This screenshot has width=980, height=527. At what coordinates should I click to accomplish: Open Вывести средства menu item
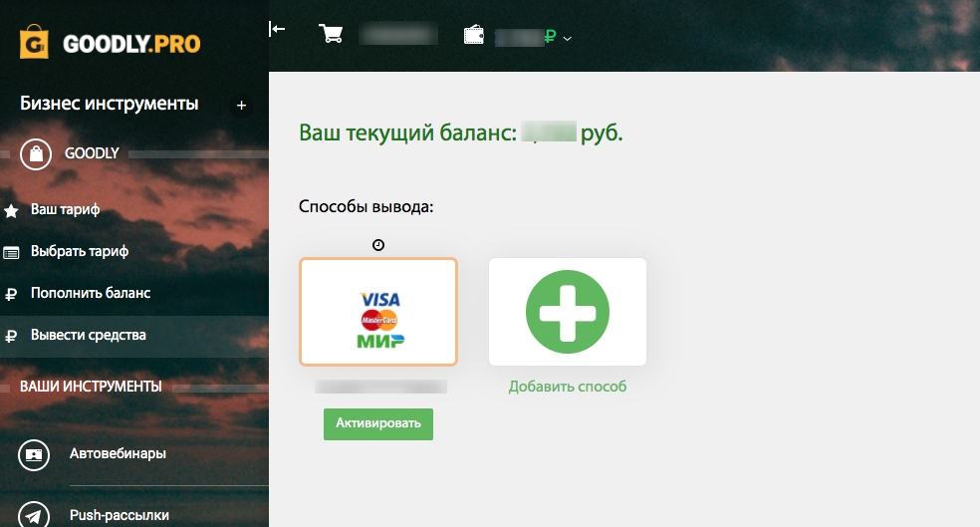pos(88,335)
